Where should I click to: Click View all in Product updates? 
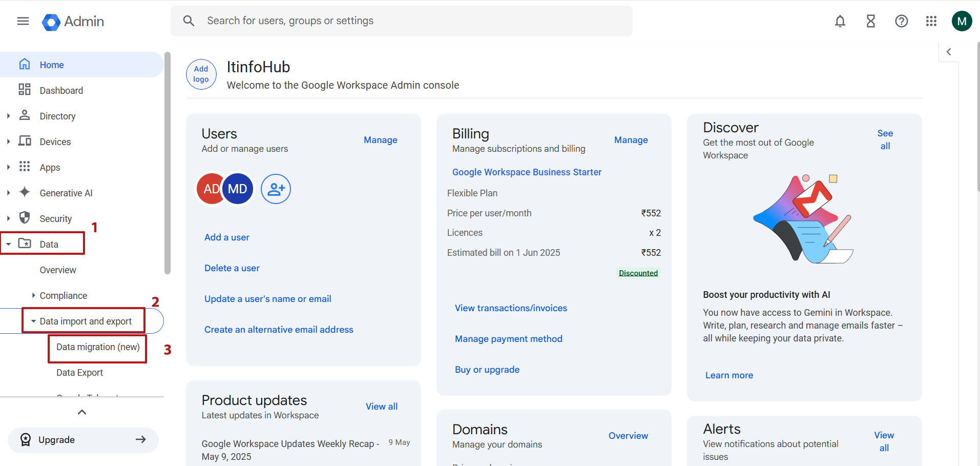click(x=382, y=407)
